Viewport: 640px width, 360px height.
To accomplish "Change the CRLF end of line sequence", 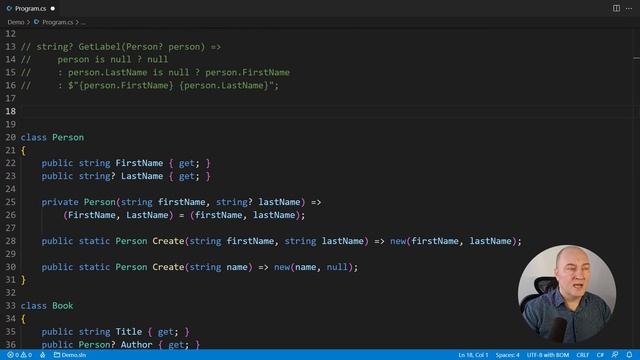I will pos(582,355).
